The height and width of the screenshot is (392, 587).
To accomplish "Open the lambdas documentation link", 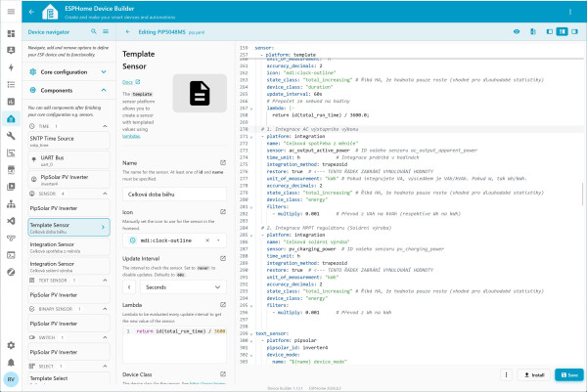I will tap(131, 136).
